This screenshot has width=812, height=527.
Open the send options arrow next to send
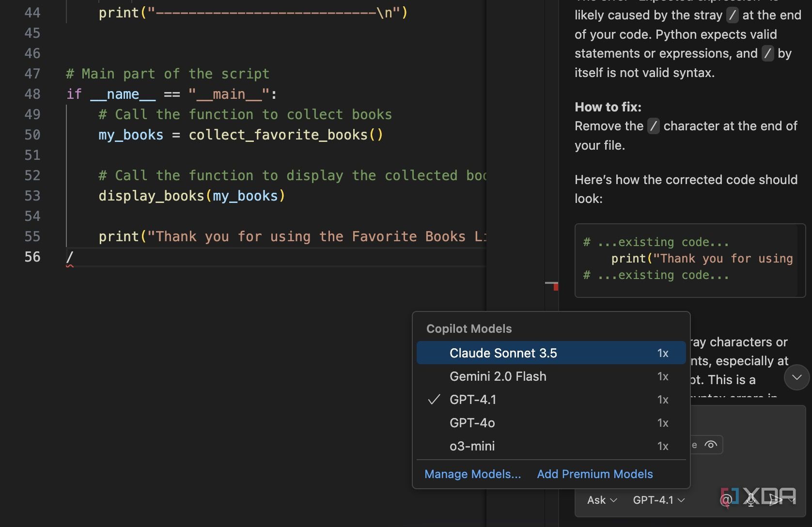pos(793,500)
